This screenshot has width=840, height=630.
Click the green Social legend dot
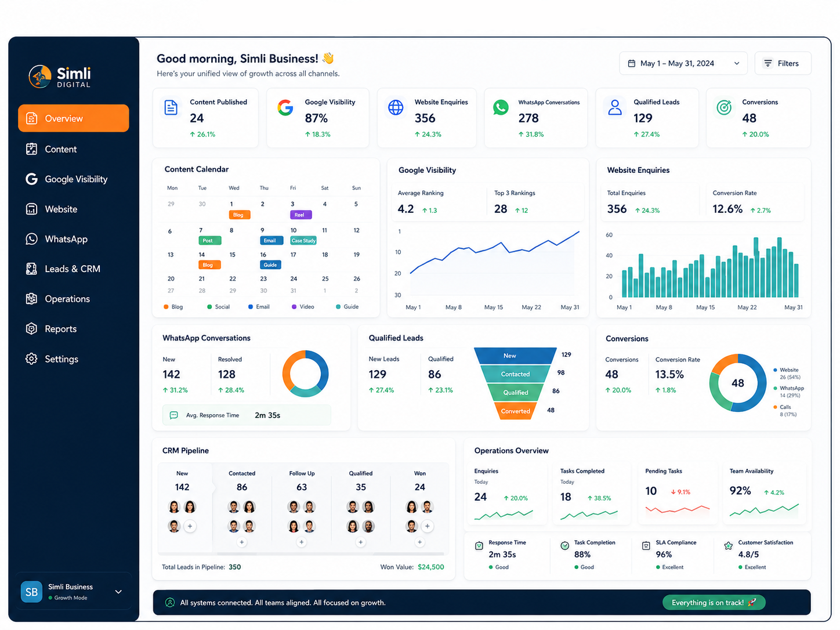209,307
